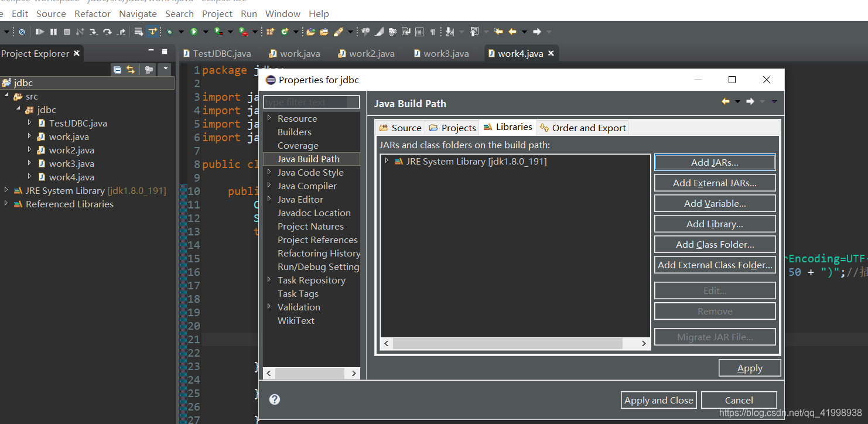The height and width of the screenshot is (424, 868).
Task: Click the Apply button
Action: tap(750, 368)
